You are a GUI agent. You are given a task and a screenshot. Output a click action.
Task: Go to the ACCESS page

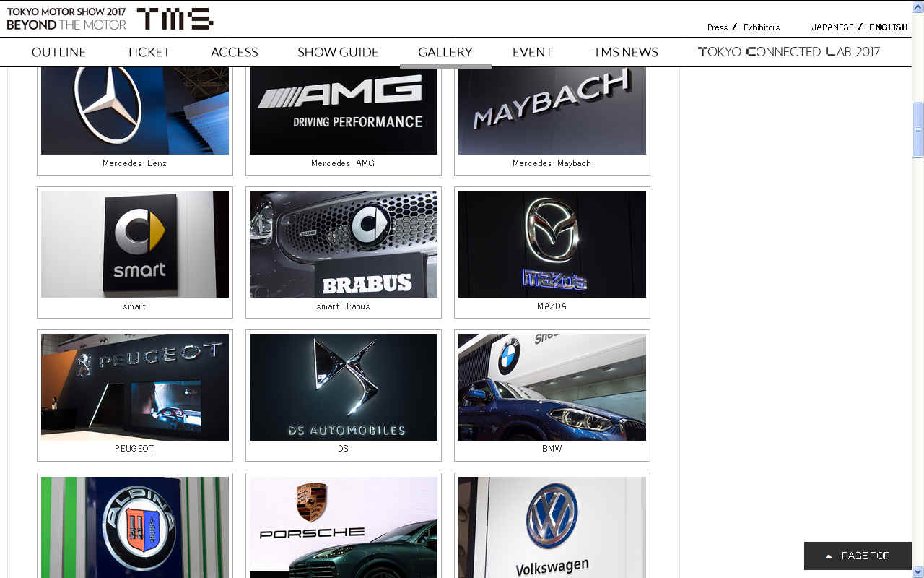point(234,52)
